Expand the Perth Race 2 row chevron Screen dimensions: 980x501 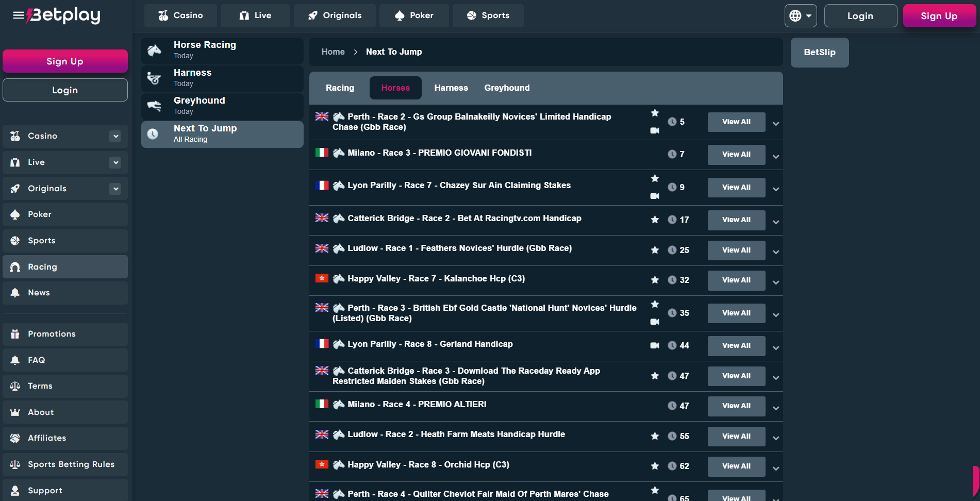click(x=776, y=124)
